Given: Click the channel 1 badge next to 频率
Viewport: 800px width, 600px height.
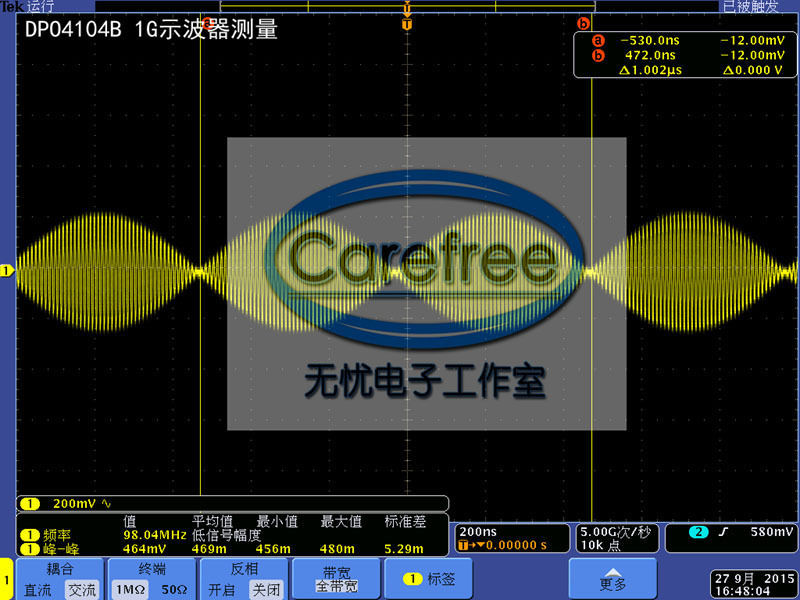Looking at the screenshot, I should pyautogui.click(x=30, y=535).
